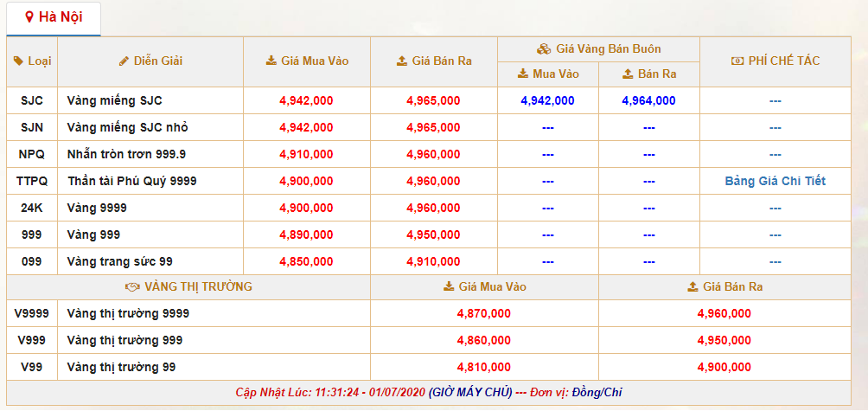Click Vàng 999 row sell price 4,950,000
Viewport: 868px width, 411px height.
[433, 234]
